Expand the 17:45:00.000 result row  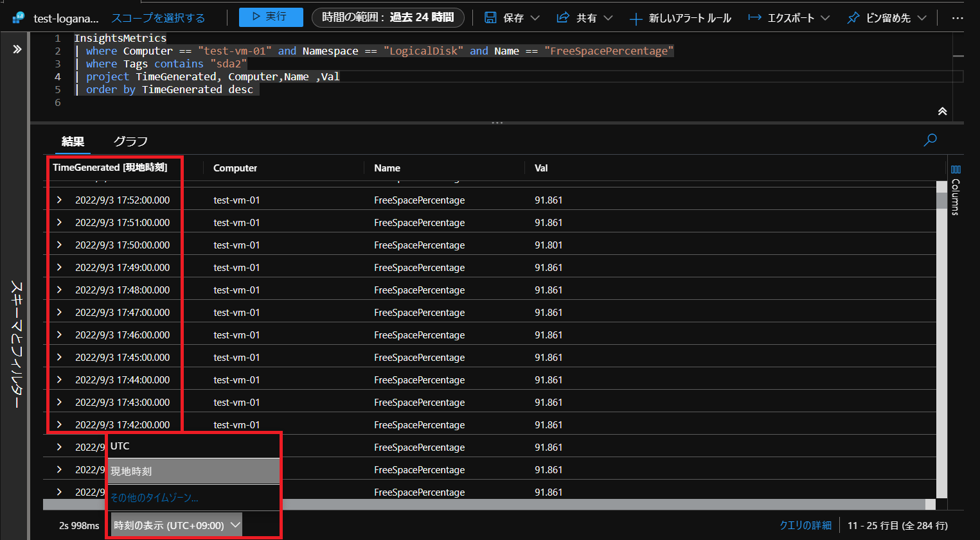tap(59, 357)
